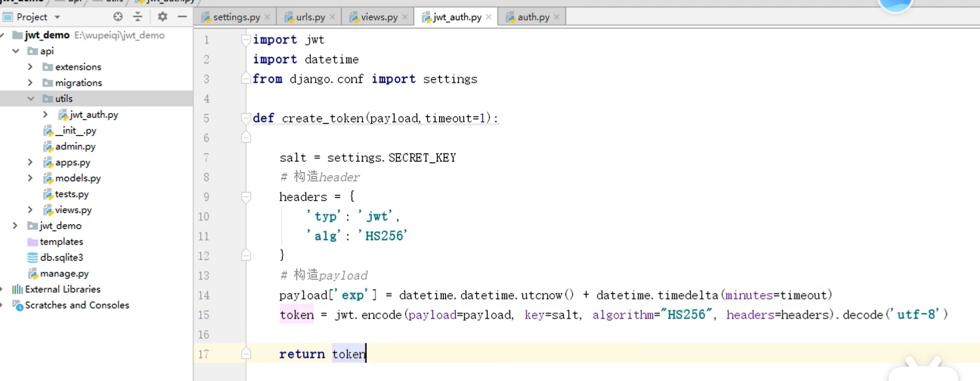Viewport: 980px width, 381px height.
Task: Click line number 16 in the gutter
Action: coord(204,334)
